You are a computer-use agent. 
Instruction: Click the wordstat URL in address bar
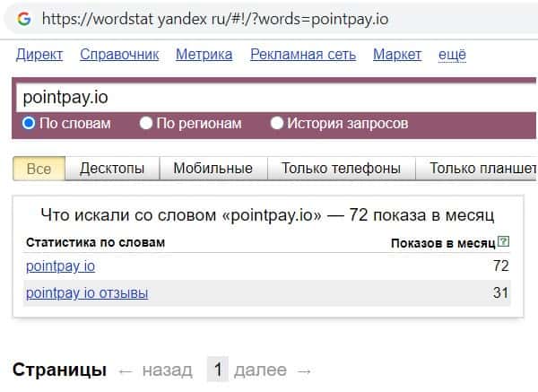[215, 19]
